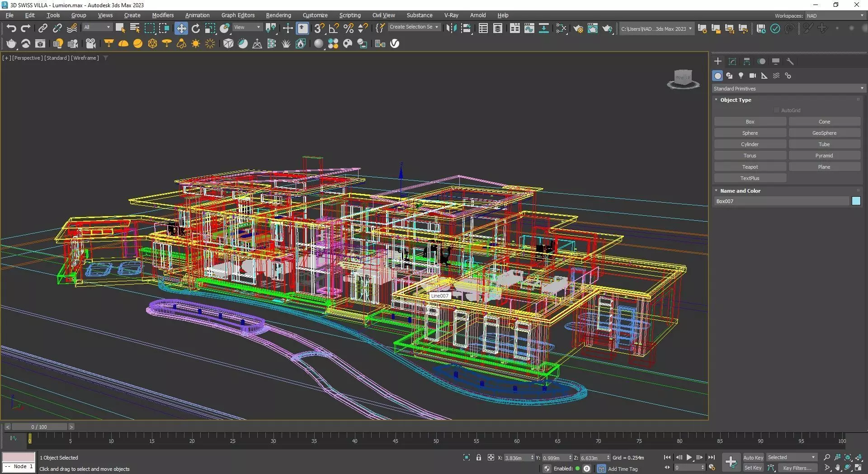Screen dimensions: 868x474
Task: Open the Graph Editors menu
Action: 238,15
